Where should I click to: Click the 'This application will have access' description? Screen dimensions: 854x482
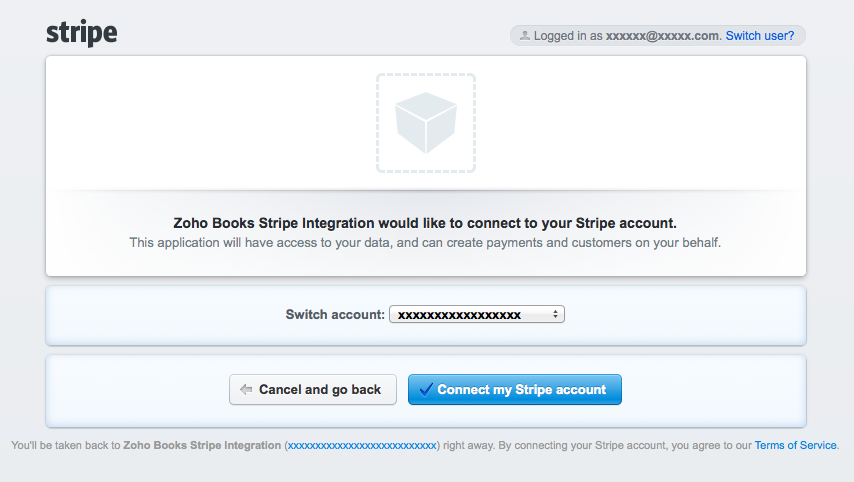point(425,243)
